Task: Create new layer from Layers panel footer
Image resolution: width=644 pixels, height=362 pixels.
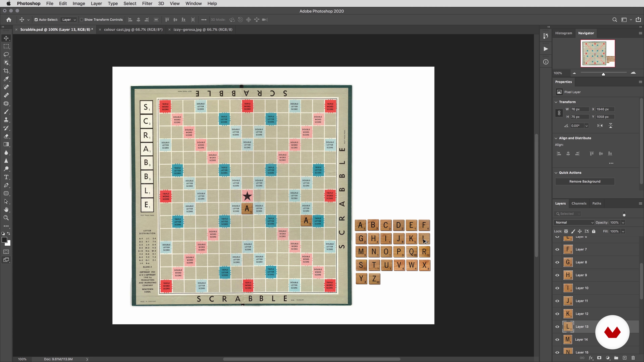Action: (x=625, y=358)
